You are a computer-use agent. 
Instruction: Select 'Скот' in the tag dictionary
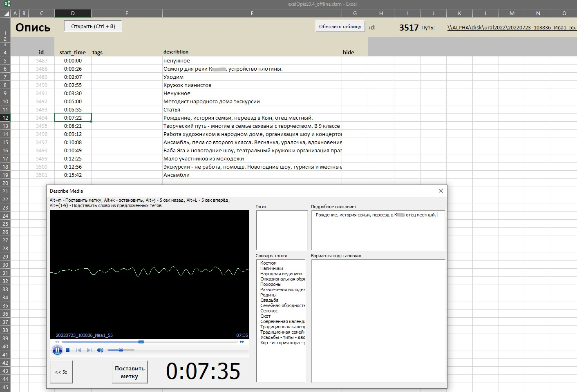coord(266,316)
